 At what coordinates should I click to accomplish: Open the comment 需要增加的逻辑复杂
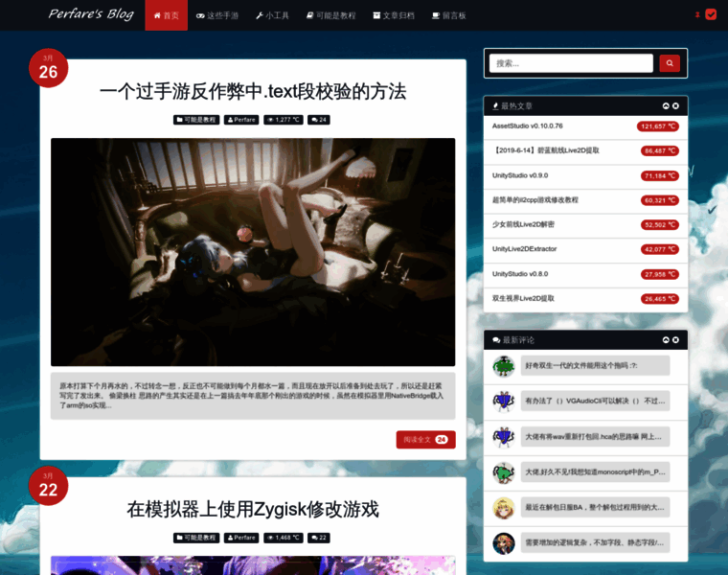point(595,542)
